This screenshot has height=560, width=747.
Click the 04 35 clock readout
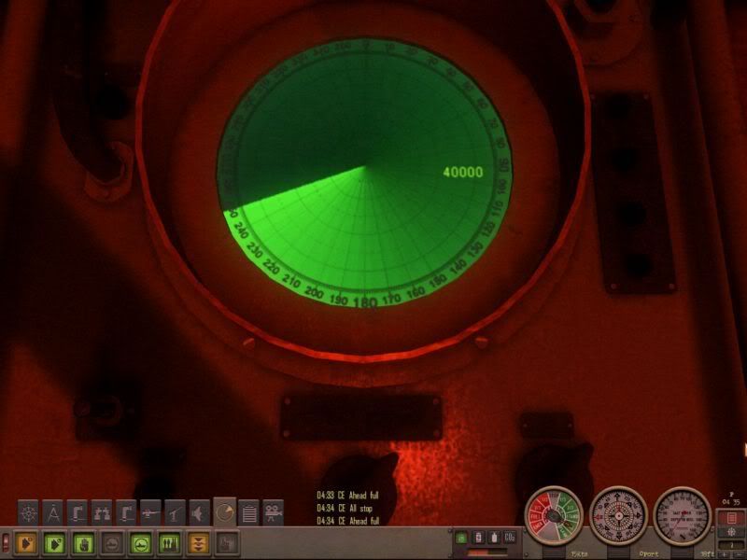point(731,502)
